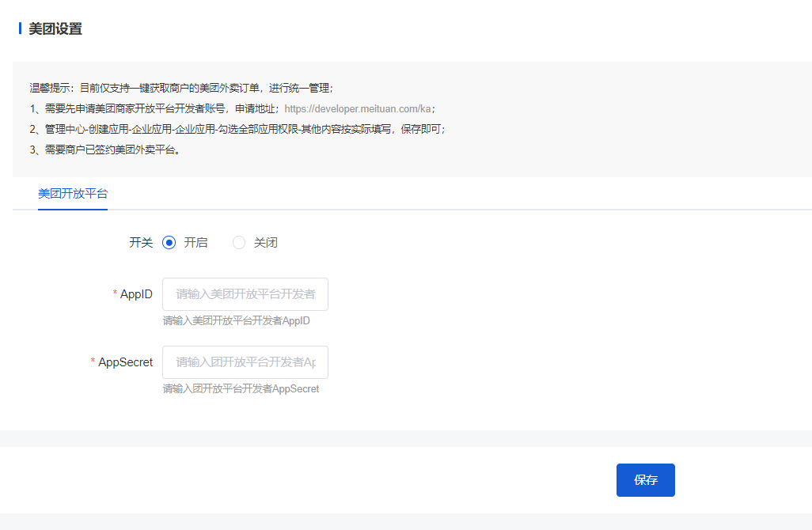
Task: Click the AppSecret field label
Action: [125, 362]
